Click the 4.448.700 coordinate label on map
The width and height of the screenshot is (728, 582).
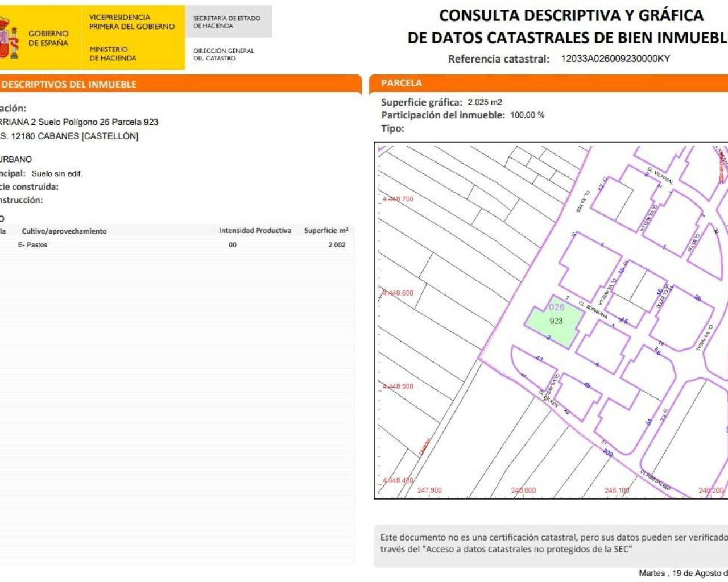(398, 199)
